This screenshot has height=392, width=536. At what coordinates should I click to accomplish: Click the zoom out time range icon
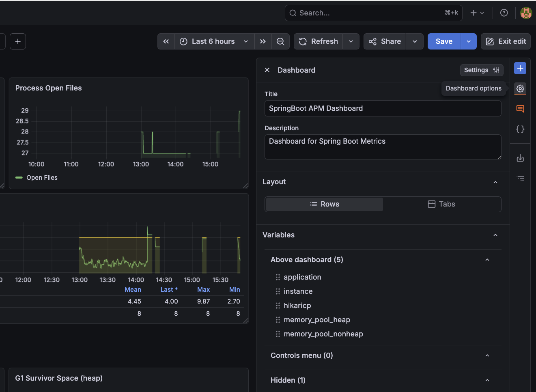[280, 41]
